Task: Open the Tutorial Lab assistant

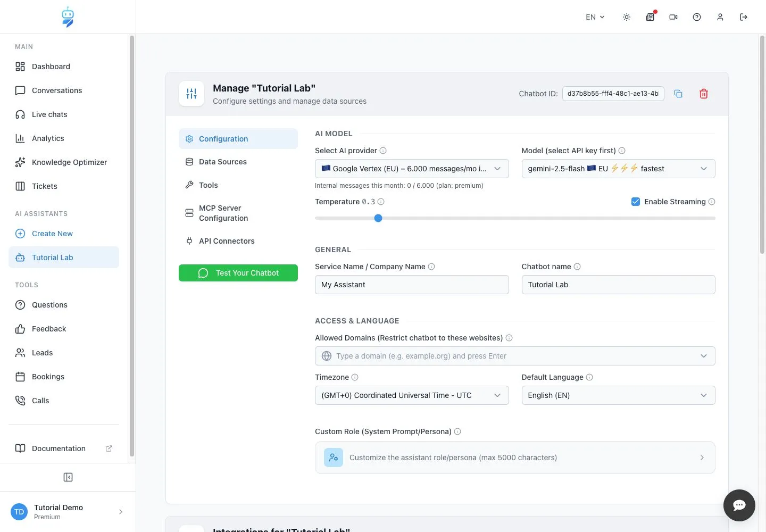Action: point(64,257)
